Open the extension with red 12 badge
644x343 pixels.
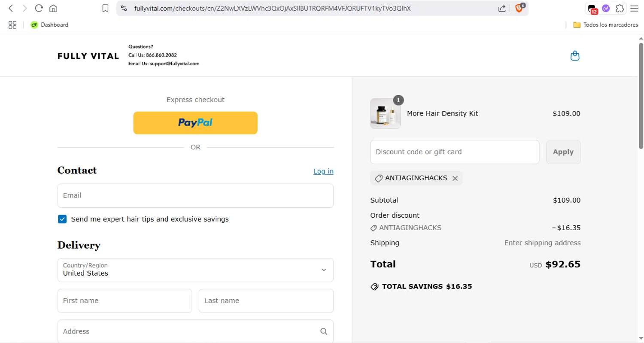click(592, 9)
